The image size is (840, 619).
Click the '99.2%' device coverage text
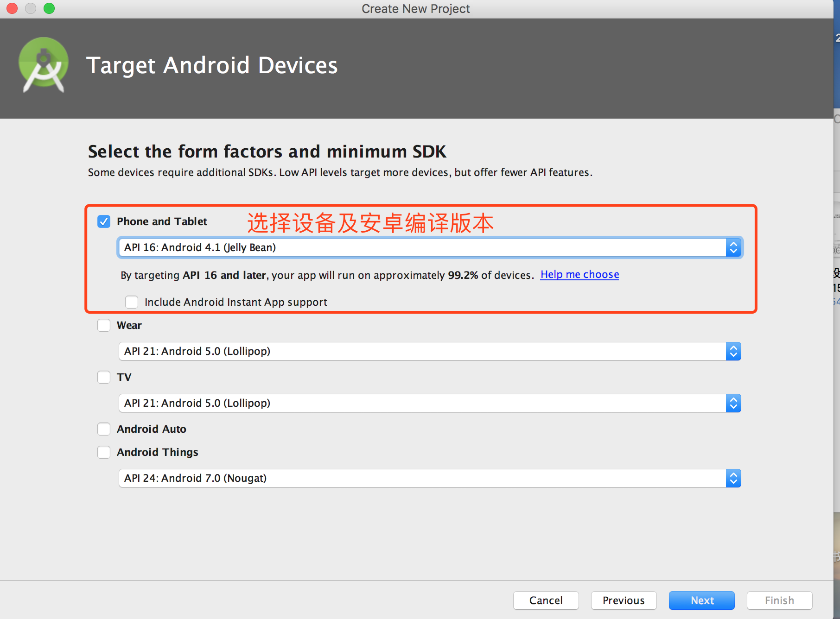[x=463, y=275]
